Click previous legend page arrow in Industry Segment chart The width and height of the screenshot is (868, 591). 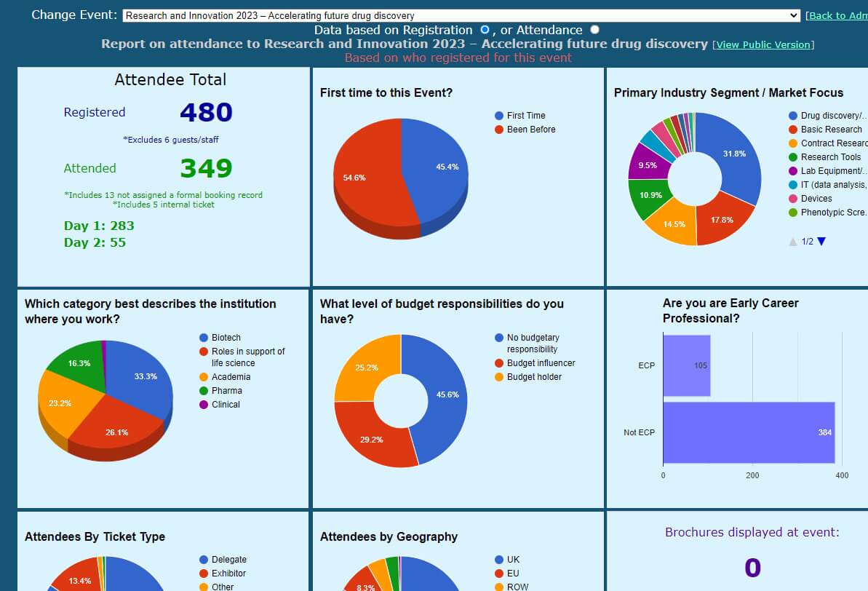pos(793,242)
